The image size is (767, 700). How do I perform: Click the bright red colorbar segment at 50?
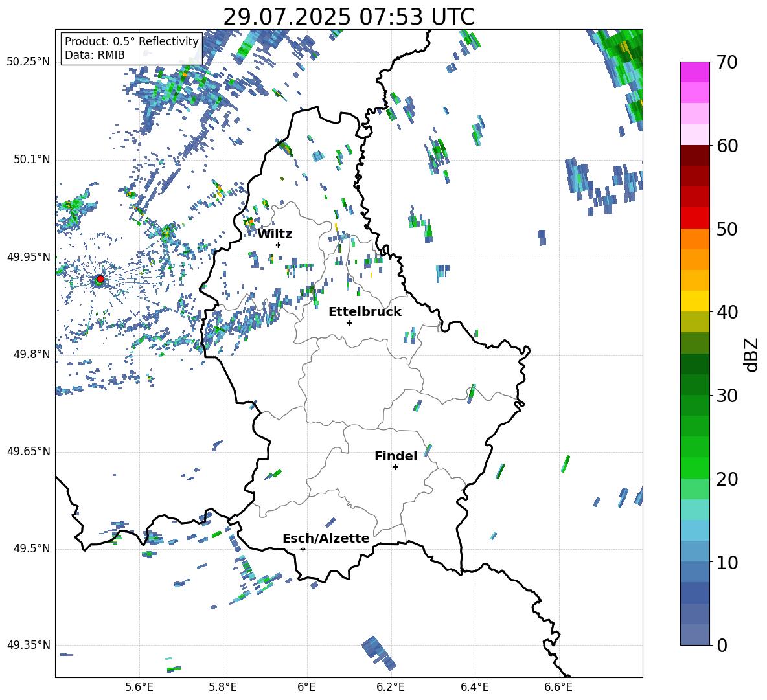(694, 218)
